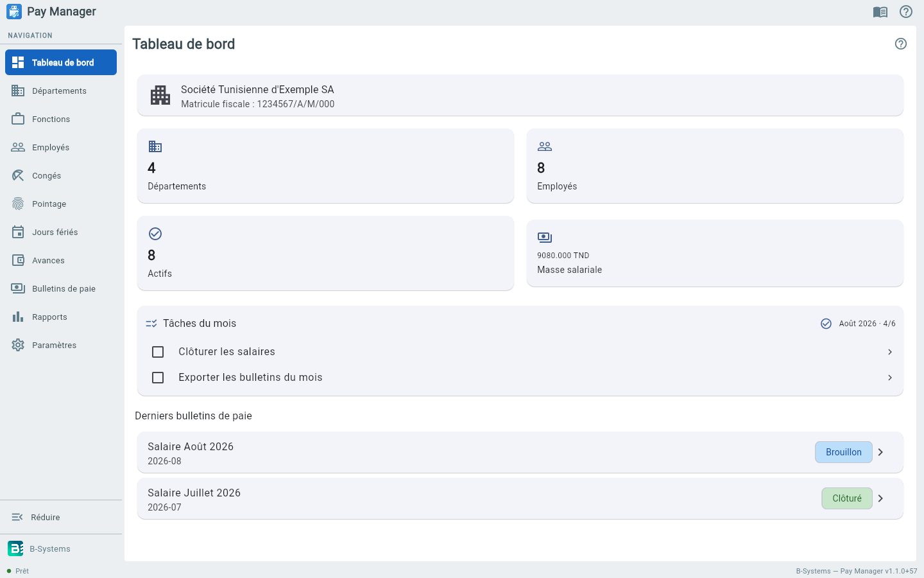Check the Clôturer les salaires checkbox
This screenshot has height=578, width=924.
[158, 352]
